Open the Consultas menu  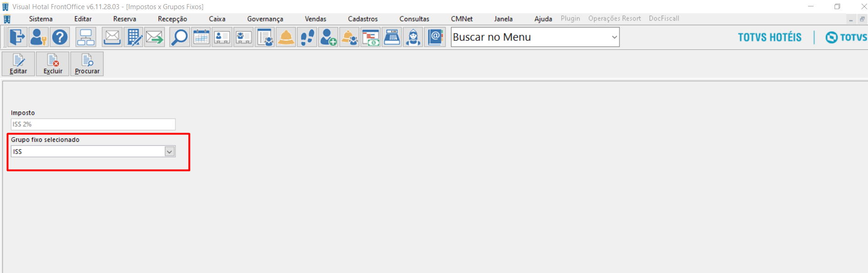(x=414, y=19)
